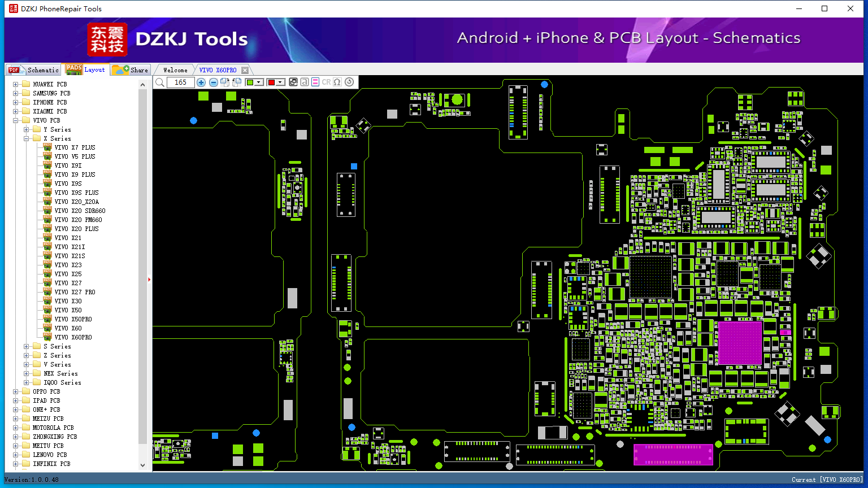Click the overlapping-windows icon in layout toolbar
868x488 pixels.
point(293,82)
